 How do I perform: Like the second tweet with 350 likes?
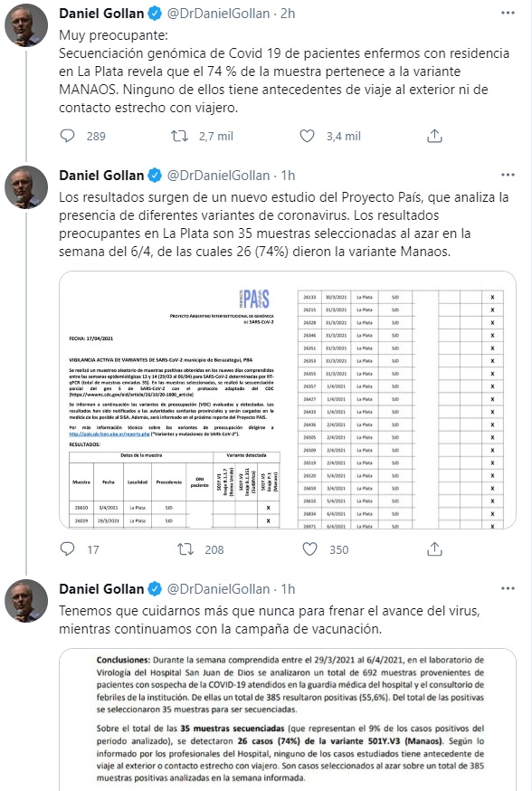(309, 548)
